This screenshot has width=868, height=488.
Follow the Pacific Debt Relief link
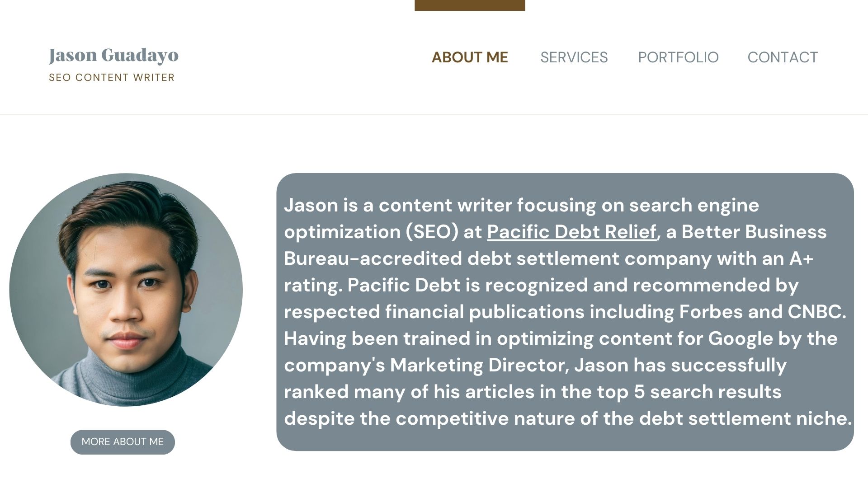[x=571, y=232]
